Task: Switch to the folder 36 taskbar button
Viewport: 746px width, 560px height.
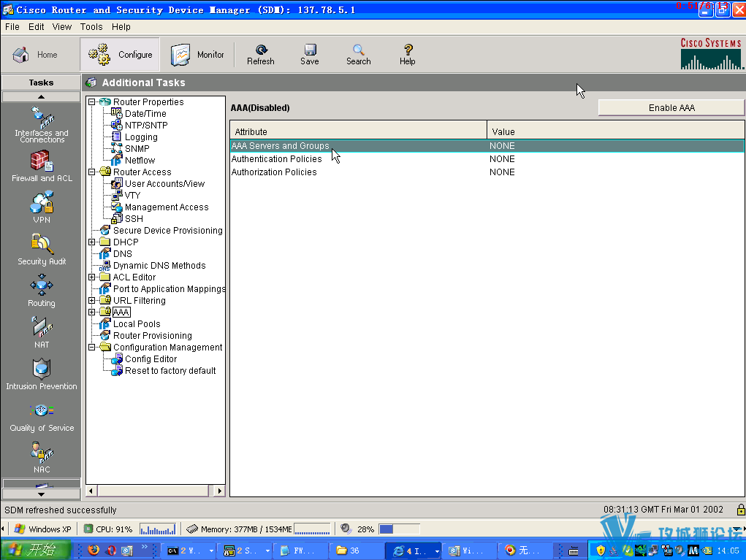Action: click(355, 551)
